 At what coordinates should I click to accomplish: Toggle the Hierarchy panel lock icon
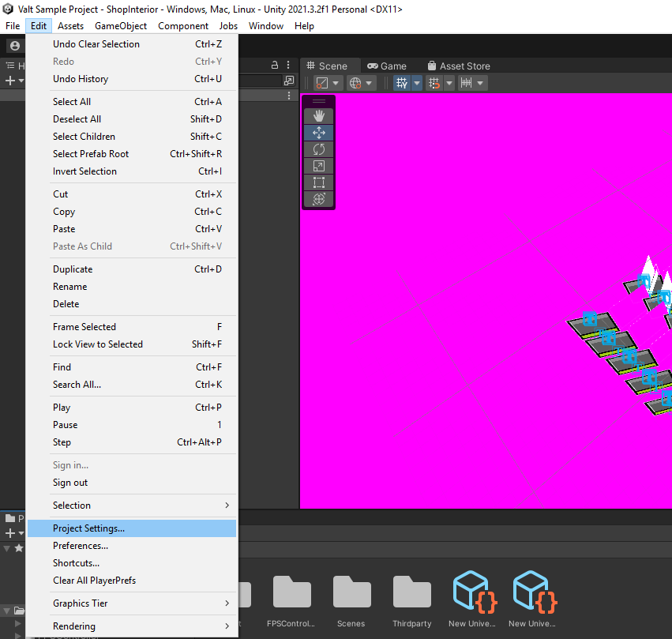click(x=275, y=65)
